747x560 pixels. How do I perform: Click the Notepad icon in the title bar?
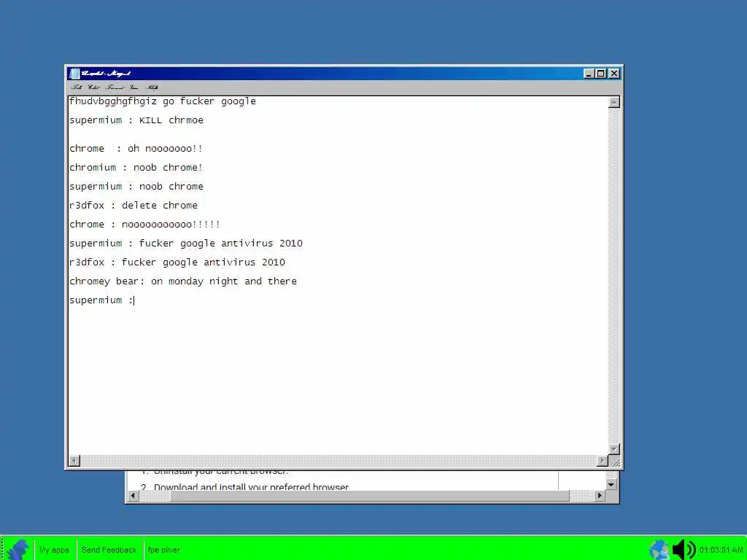tap(74, 74)
